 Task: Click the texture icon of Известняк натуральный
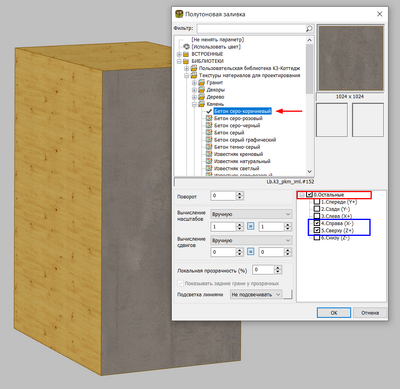tap(209, 161)
